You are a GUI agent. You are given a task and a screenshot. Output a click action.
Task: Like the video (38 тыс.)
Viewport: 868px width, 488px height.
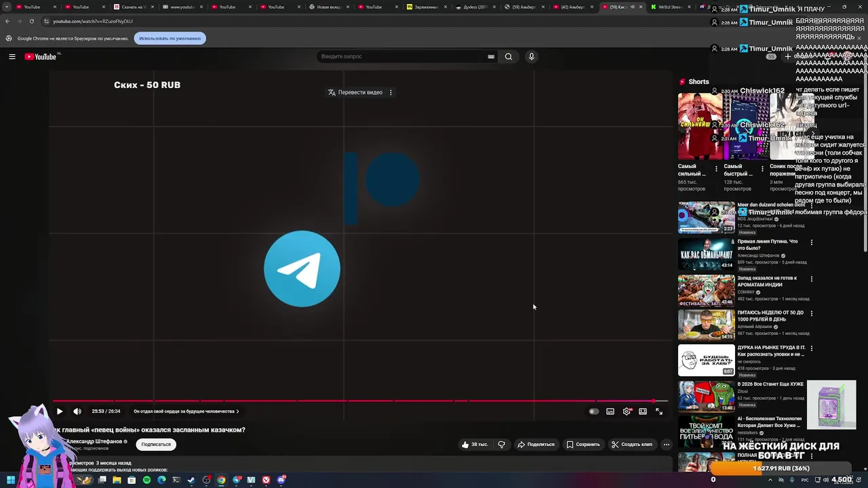point(475,445)
